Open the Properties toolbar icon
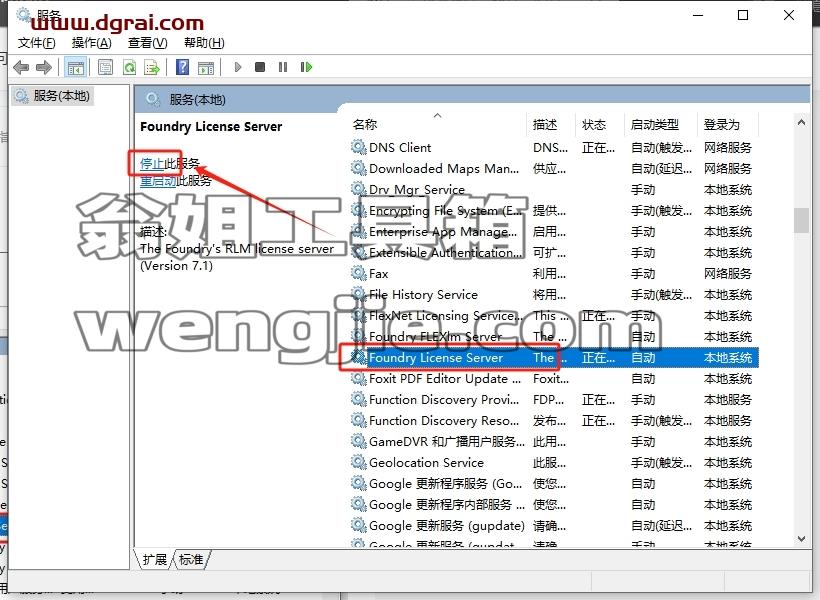820x600 pixels. [x=106, y=67]
